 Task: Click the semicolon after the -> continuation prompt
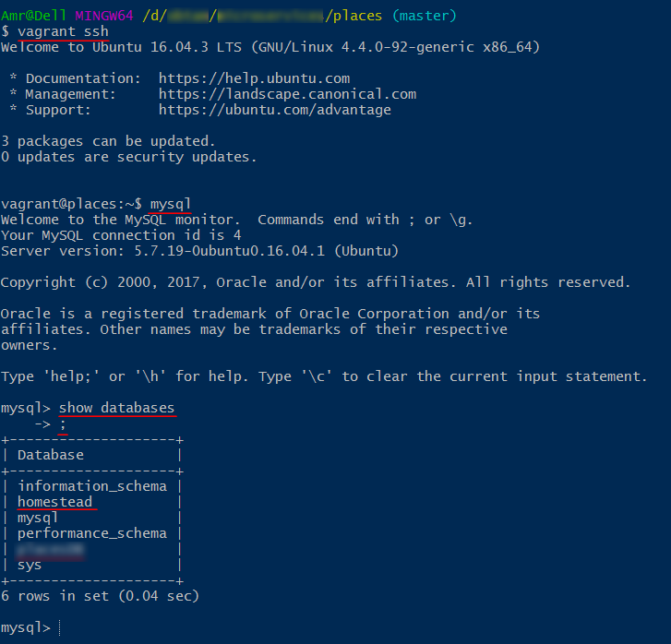click(63, 424)
